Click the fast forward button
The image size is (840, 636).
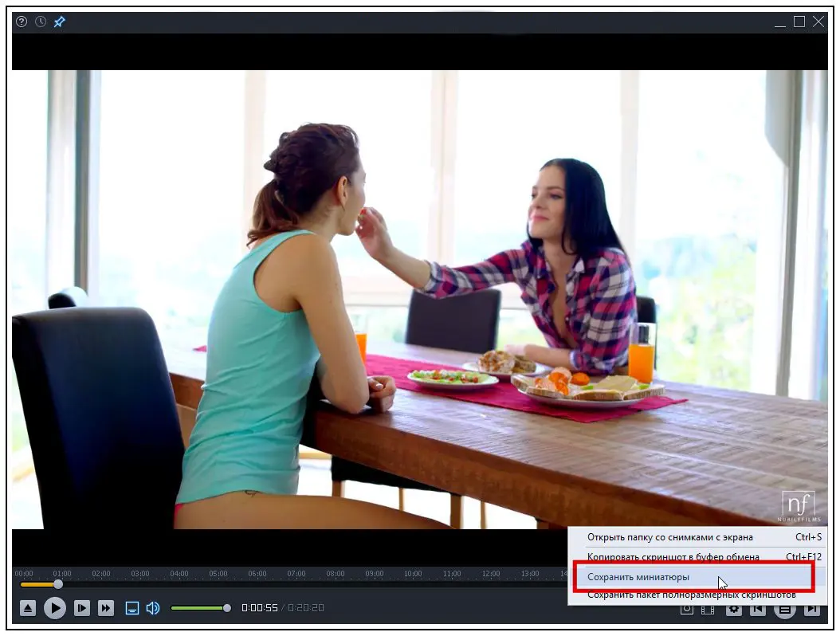tap(105, 608)
